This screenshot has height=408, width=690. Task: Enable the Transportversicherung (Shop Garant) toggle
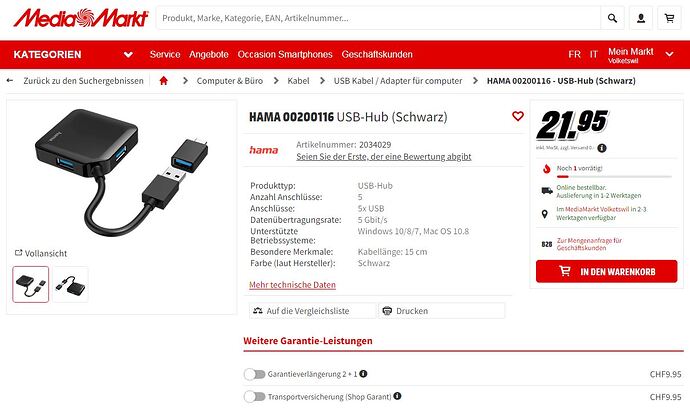tap(254, 397)
